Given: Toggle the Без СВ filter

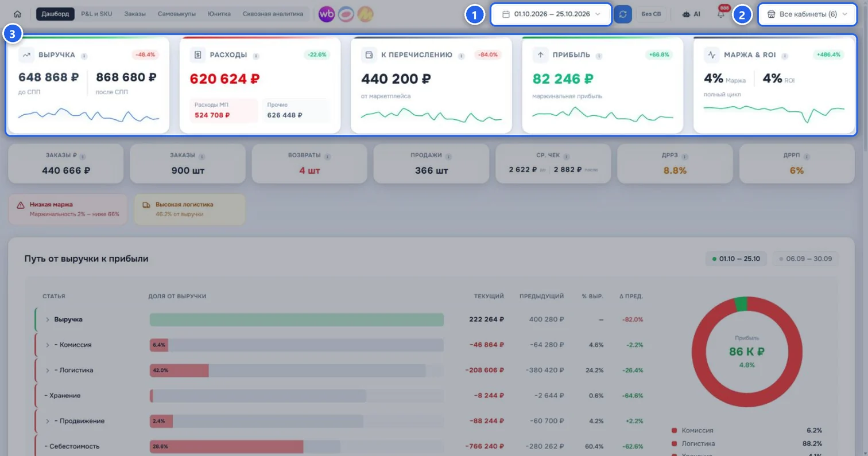Looking at the screenshot, I should pos(651,14).
